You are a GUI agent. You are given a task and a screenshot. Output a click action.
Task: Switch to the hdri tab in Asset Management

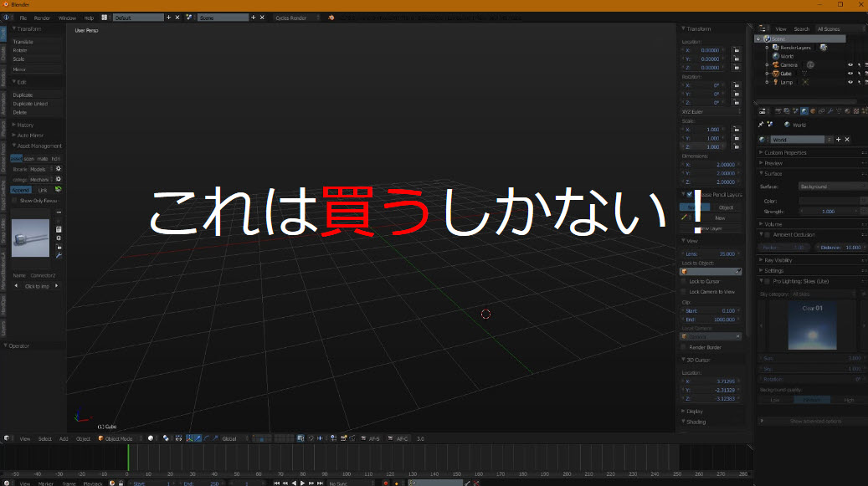56,159
